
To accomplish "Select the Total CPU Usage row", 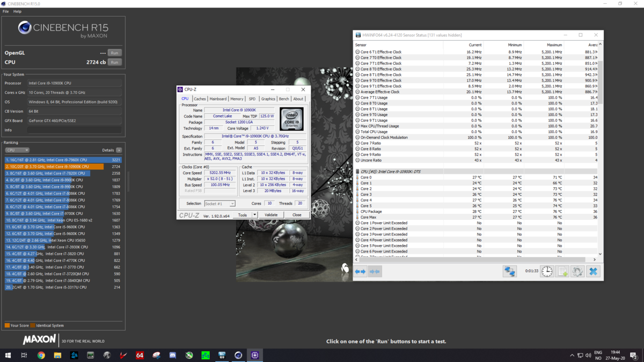I will tap(476, 132).
